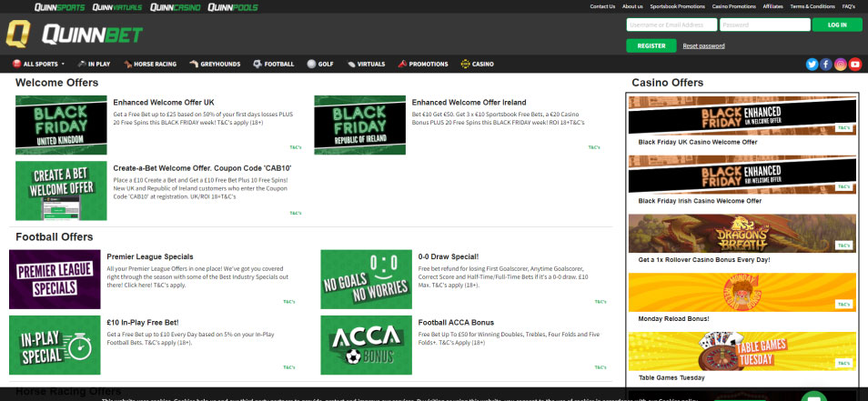This screenshot has height=401, width=868.
Task: Open In-Play Special image
Action: tap(55, 346)
